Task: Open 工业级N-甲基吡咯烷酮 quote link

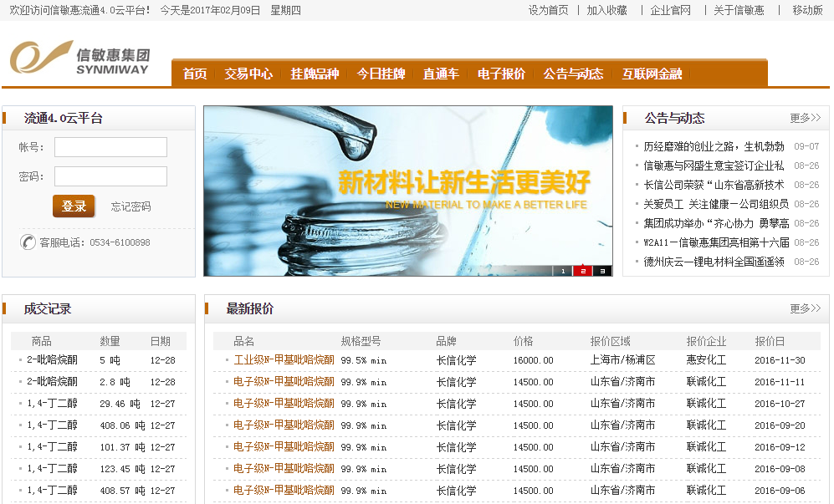Action: (284, 360)
